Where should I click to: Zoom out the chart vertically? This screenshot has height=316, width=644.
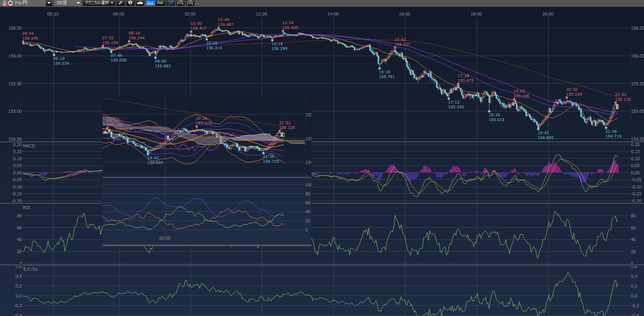180,3
